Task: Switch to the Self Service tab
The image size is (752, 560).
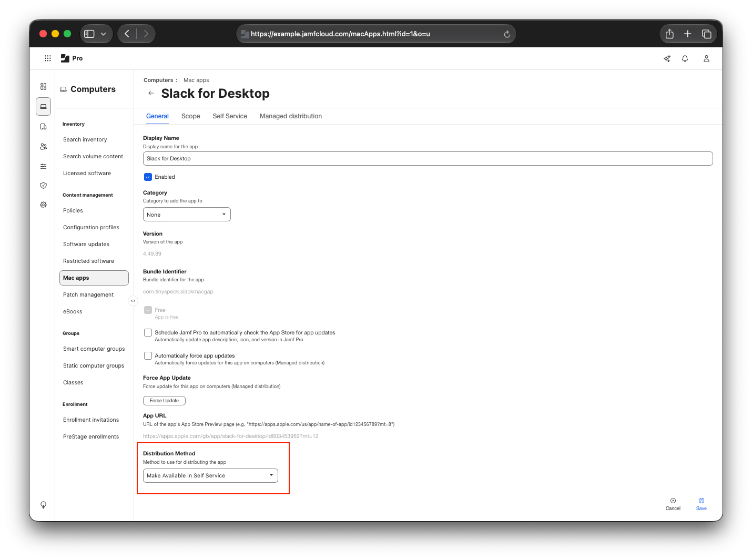Action: tap(230, 116)
